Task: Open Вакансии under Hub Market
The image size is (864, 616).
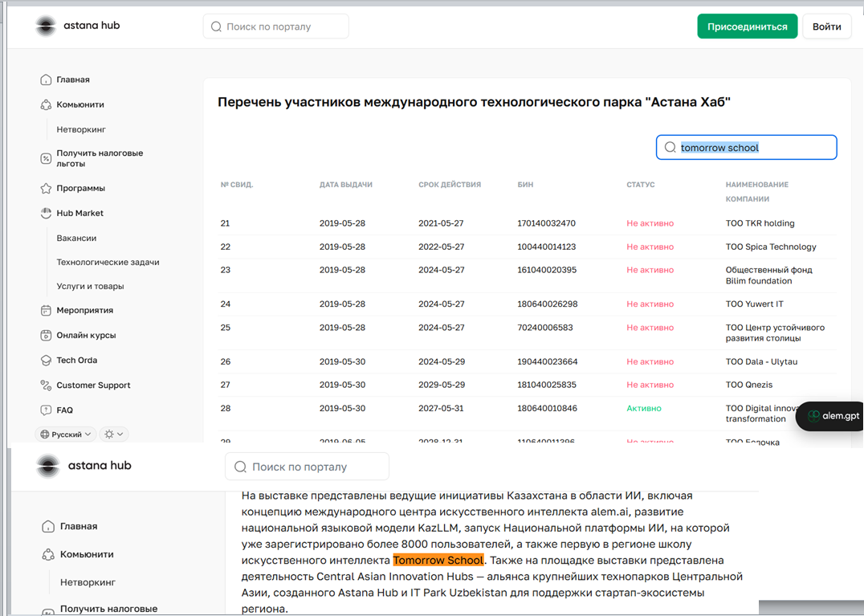Action: [x=76, y=238]
